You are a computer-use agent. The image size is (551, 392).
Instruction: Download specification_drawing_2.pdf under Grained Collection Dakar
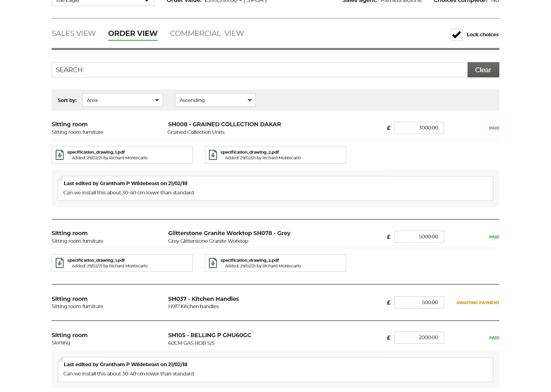click(x=213, y=155)
